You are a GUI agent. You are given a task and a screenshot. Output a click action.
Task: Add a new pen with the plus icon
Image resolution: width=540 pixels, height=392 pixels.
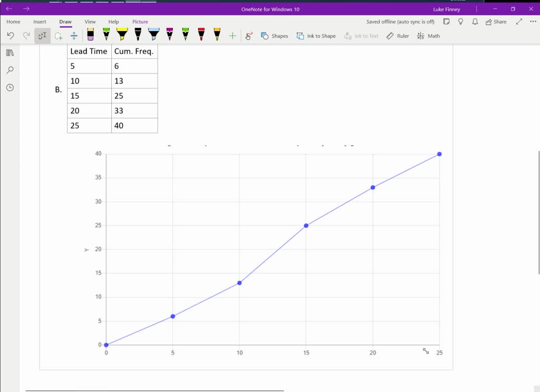point(232,35)
